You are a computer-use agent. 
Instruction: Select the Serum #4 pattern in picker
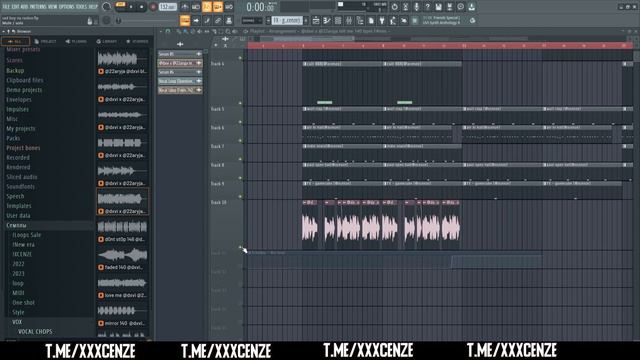click(180, 72)
